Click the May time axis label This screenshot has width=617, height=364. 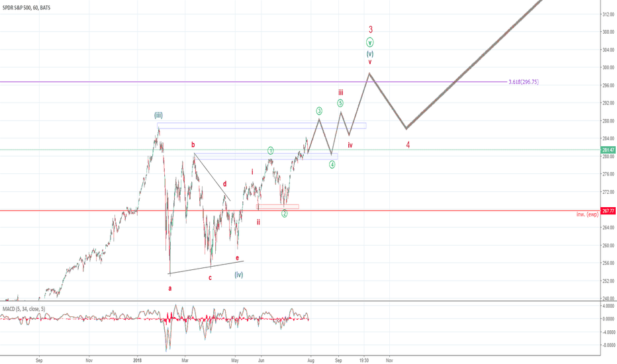pyautogui.click(x=235, y=360)
